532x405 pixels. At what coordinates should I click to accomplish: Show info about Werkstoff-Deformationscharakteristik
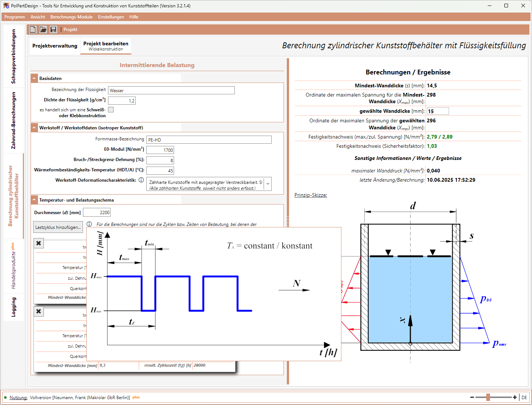point(141,180)
